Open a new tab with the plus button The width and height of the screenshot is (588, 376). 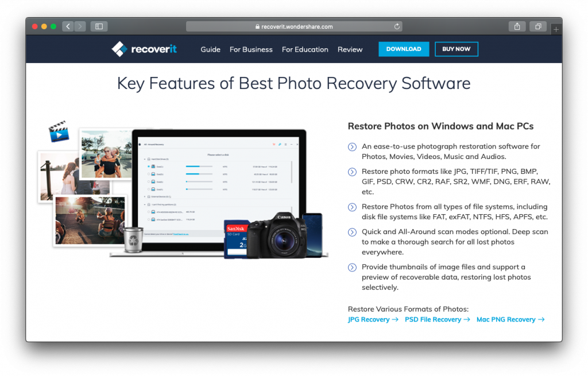pyautogui.click(x=556, y=29)
